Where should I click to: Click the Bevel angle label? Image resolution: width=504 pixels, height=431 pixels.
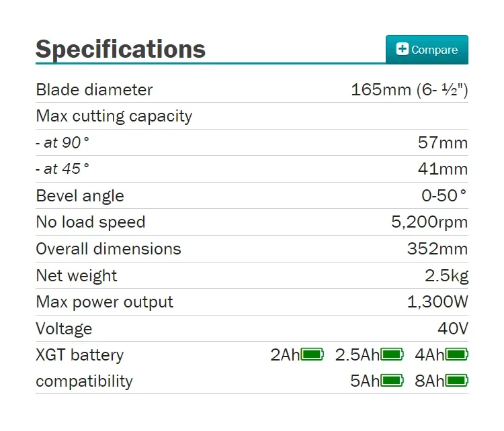(80, 196)
